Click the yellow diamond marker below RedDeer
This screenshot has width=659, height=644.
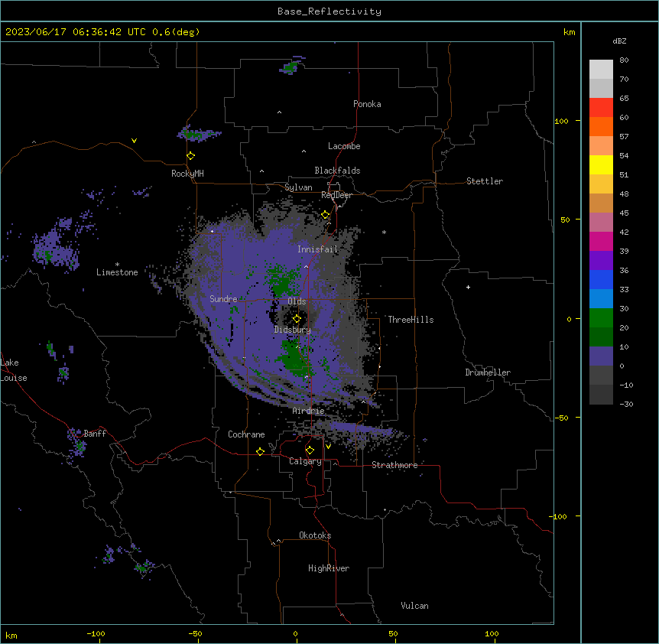326,215
